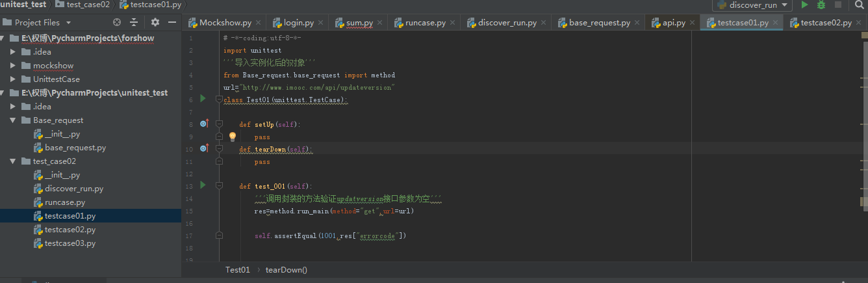The height and width of the screenshot is (283, 868).
Task: Fold the setUp method block
Action: 219,124
